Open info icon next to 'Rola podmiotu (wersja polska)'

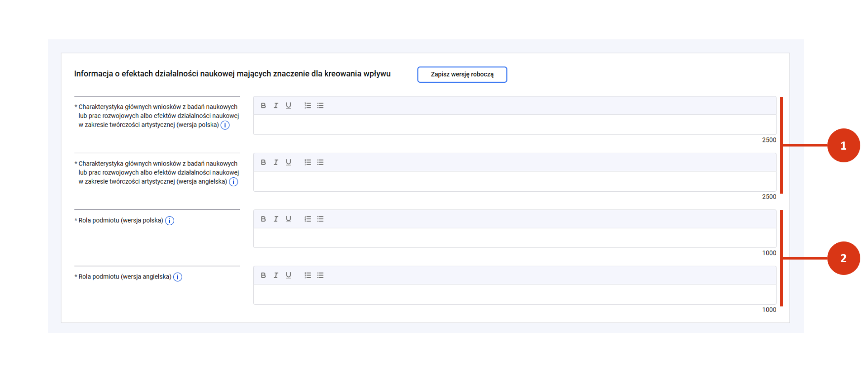(x=170, y=221)
